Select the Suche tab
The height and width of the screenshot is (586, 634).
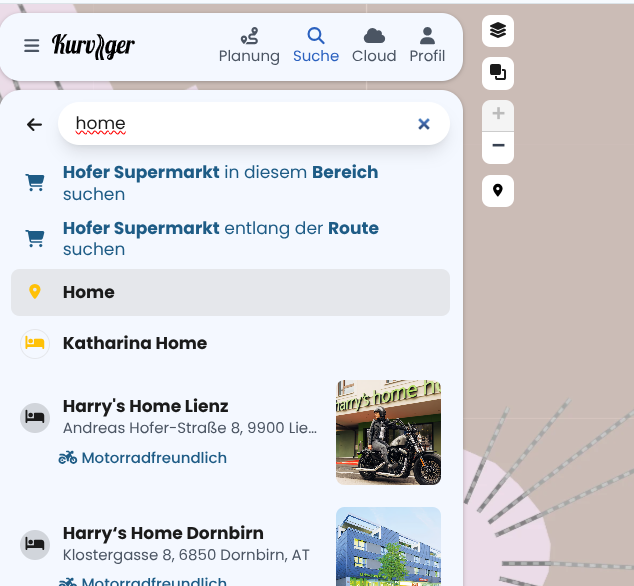[316, 45]
